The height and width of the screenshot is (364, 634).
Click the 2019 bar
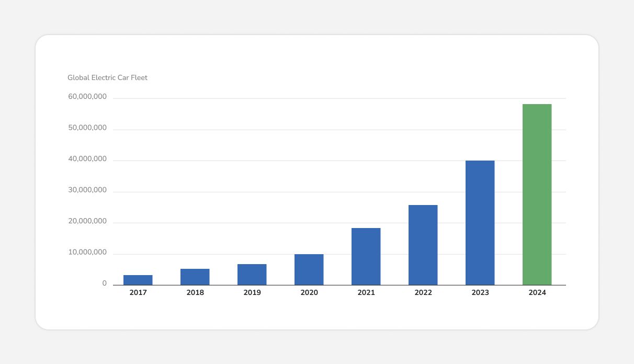[x=252, y=275]
